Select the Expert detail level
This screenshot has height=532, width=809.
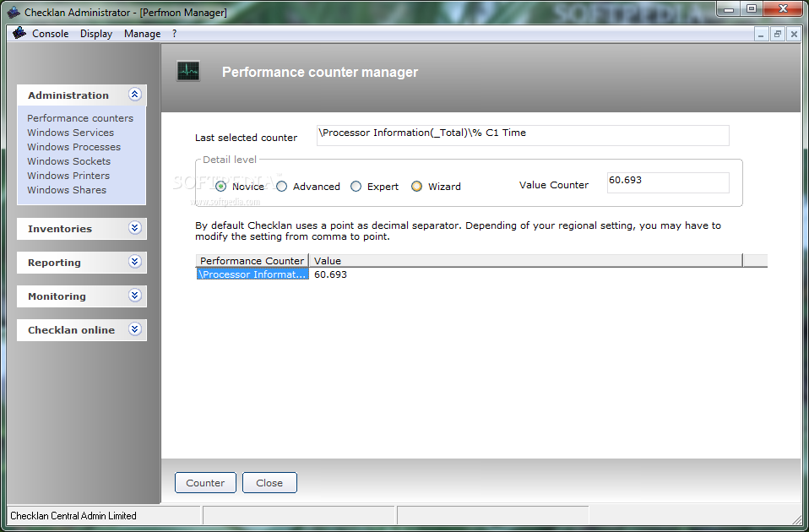(356, 187)
